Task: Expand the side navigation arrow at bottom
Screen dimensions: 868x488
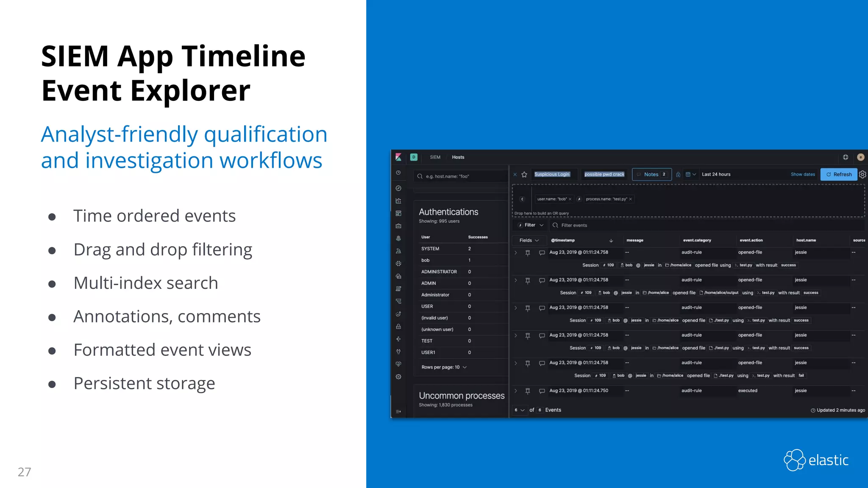Action: [x=398, y=411]
